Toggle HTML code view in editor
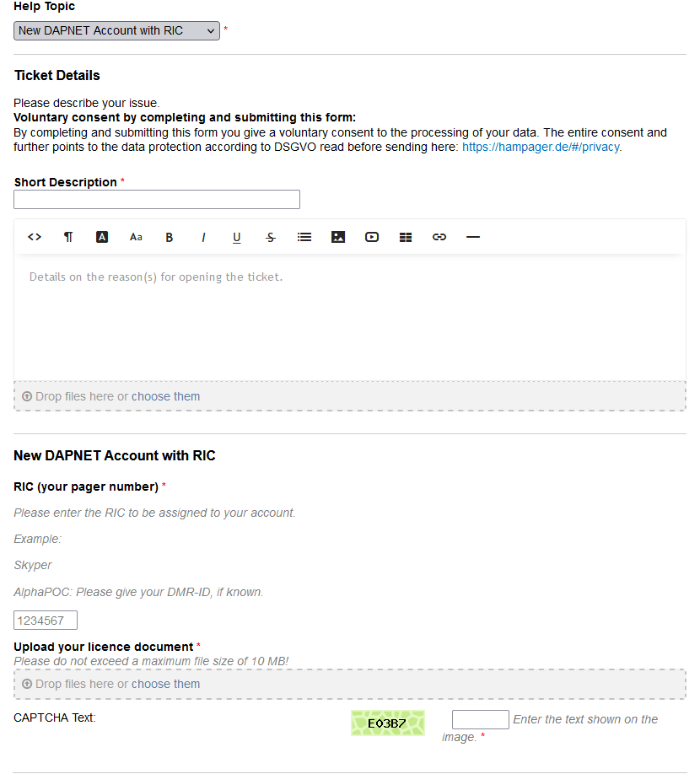Viewport: 700px width, 774px height. coord(35,237)
